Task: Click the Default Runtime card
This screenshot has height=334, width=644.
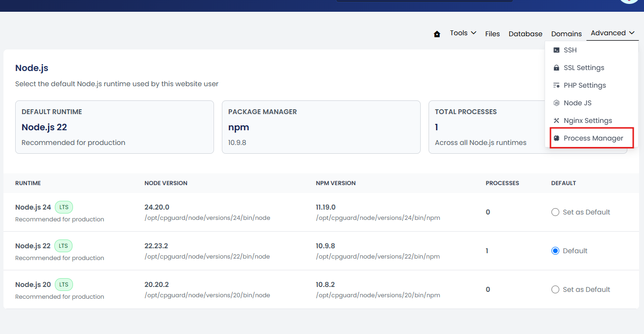Action: coord(115,127)
